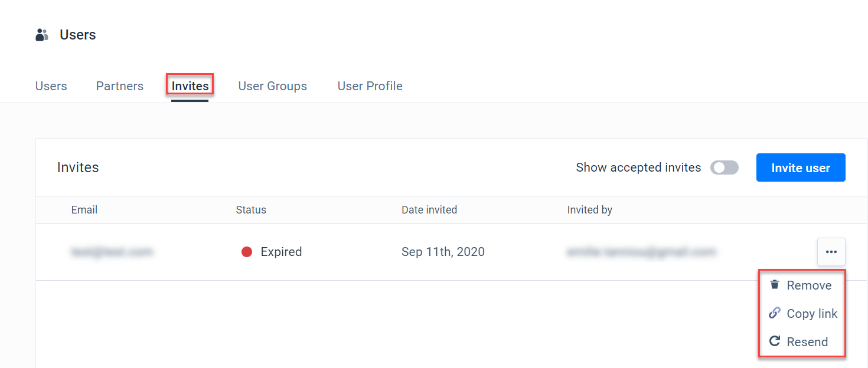This screenshot has width=868, height=368.
Task: Click the chain link icon beside Copy link
Action: click(x=774, y=313)
